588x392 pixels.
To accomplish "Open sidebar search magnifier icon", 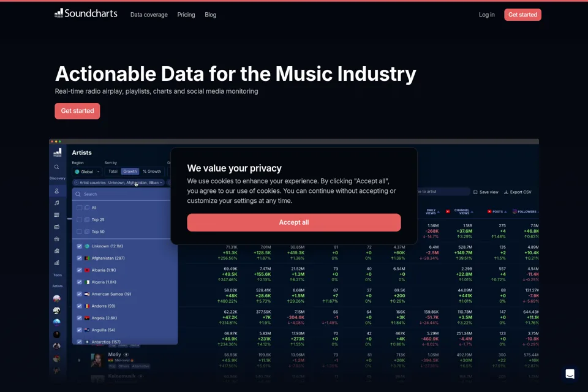I will pos(56,167).
